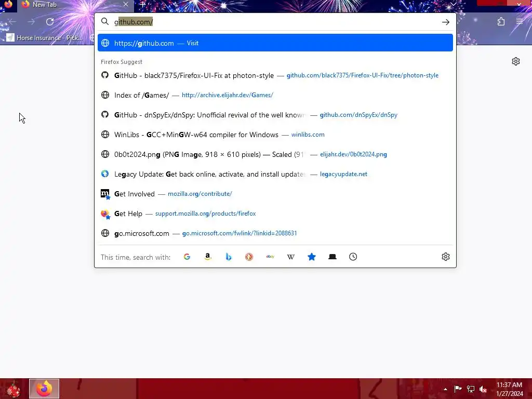Click the muted volume tray icon
The height and width of the screenshot is (399, 532).
(483, 389)
